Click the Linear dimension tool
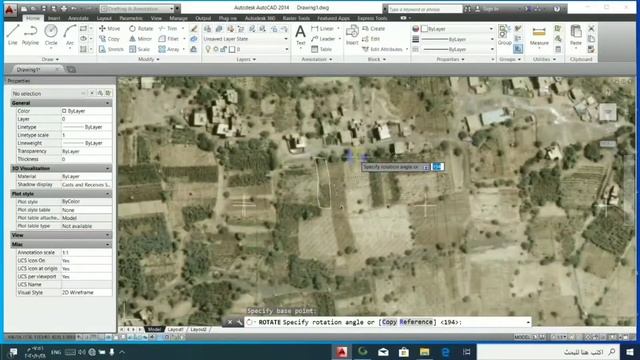Image resolution: width=640 pixels, height=360 pixels. [322, 29]
